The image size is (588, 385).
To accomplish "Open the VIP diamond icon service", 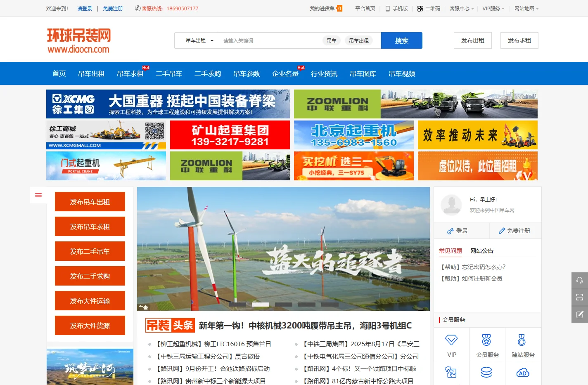I will pyautogui.click(x=451, y=340).
